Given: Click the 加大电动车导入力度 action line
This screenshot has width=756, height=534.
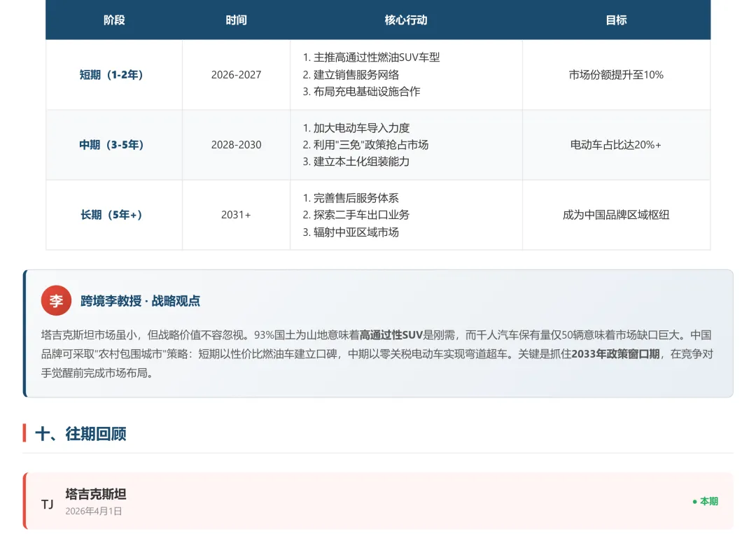Looking at the screenshot, I should (356, 127).
